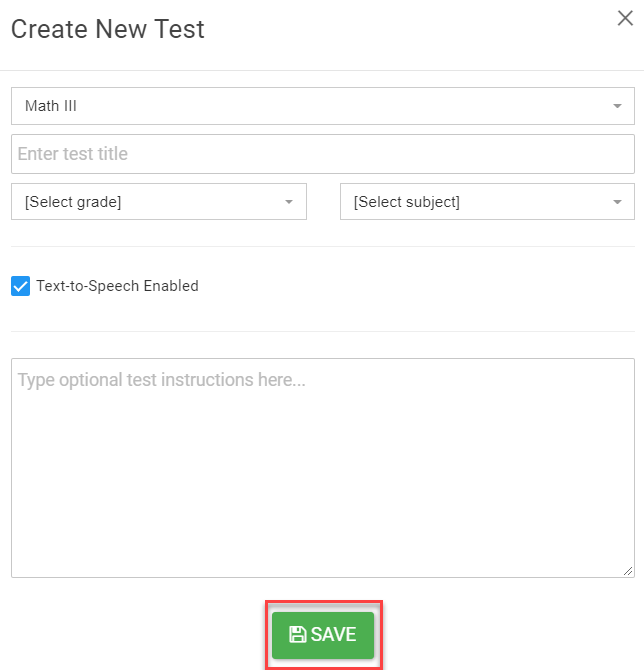Image resolution: width=644 pixels, height=670 pixels.
Task: Expand the Select grade dropdown
Action: pyautogui.click(x=159, y=202)
